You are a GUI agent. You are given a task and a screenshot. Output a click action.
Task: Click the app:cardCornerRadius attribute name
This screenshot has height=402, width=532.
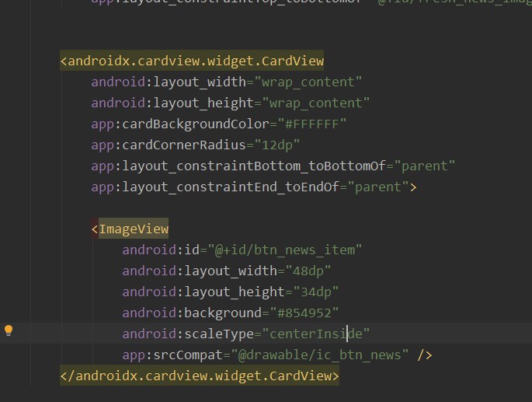coord(169,145)
